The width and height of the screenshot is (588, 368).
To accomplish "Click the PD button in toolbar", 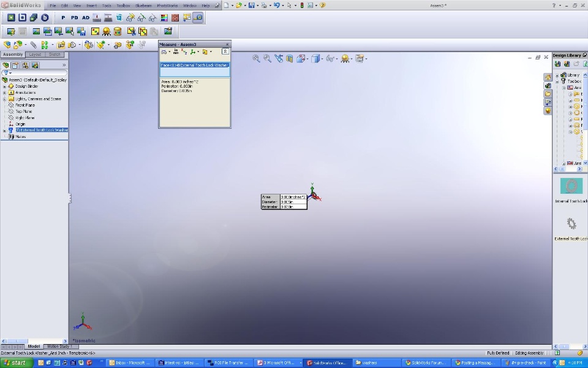I will pos(74,18).
